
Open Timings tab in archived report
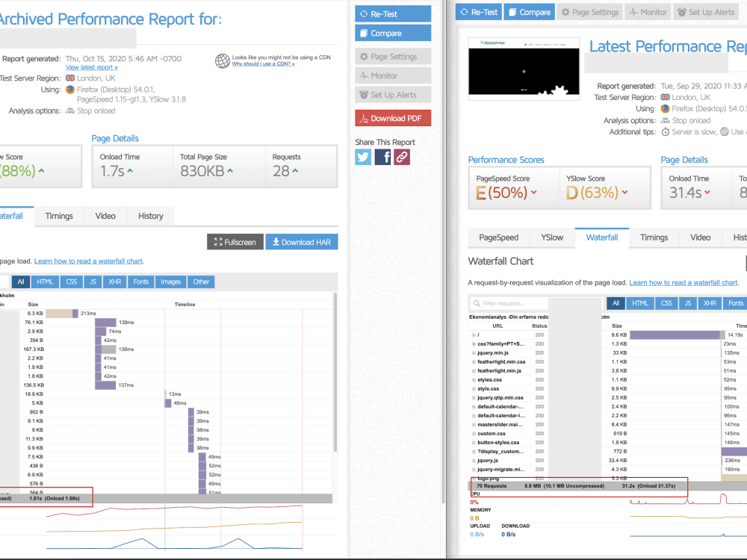[59, 217]
